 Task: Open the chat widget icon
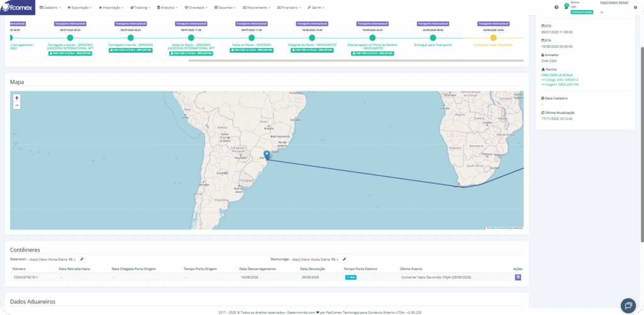pyautogui.click(x=628, y=305)
